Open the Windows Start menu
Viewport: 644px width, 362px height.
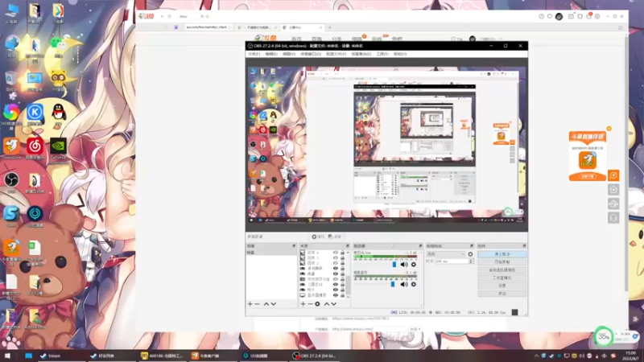tap(7, 356)
